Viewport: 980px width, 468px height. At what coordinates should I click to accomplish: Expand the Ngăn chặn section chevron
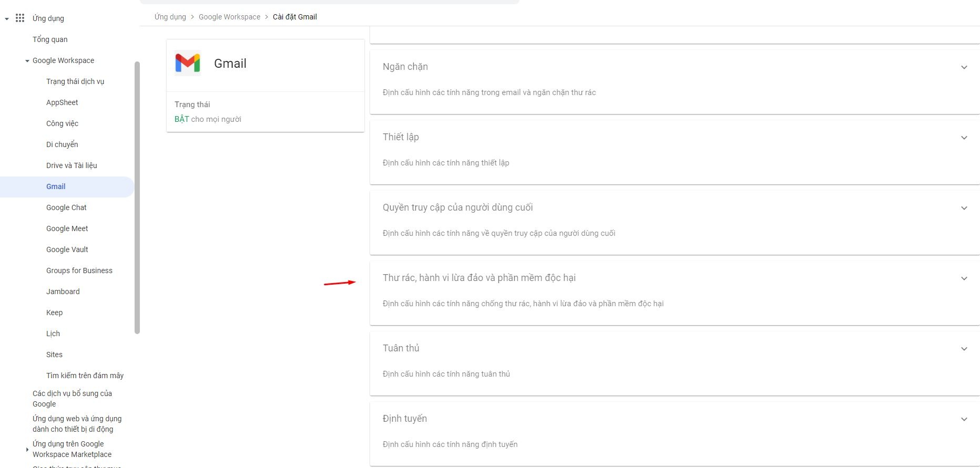pyautogui.click(x=964, y=67)
